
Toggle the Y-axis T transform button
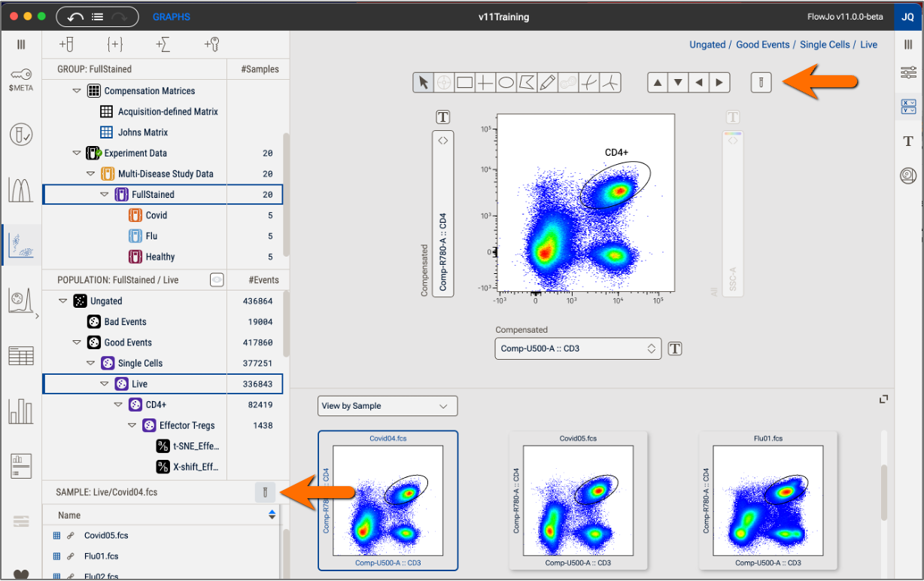[442, 117]
